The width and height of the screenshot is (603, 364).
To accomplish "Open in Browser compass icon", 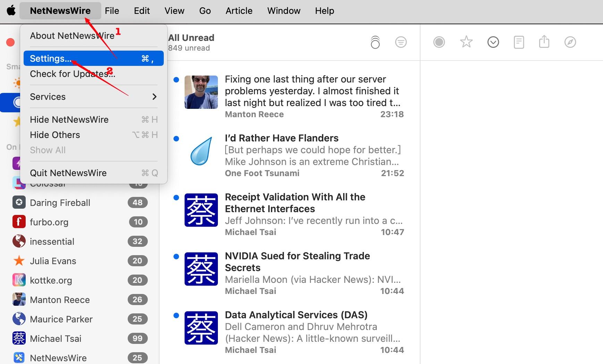I will pyautogui.click(x=570, y=42).
